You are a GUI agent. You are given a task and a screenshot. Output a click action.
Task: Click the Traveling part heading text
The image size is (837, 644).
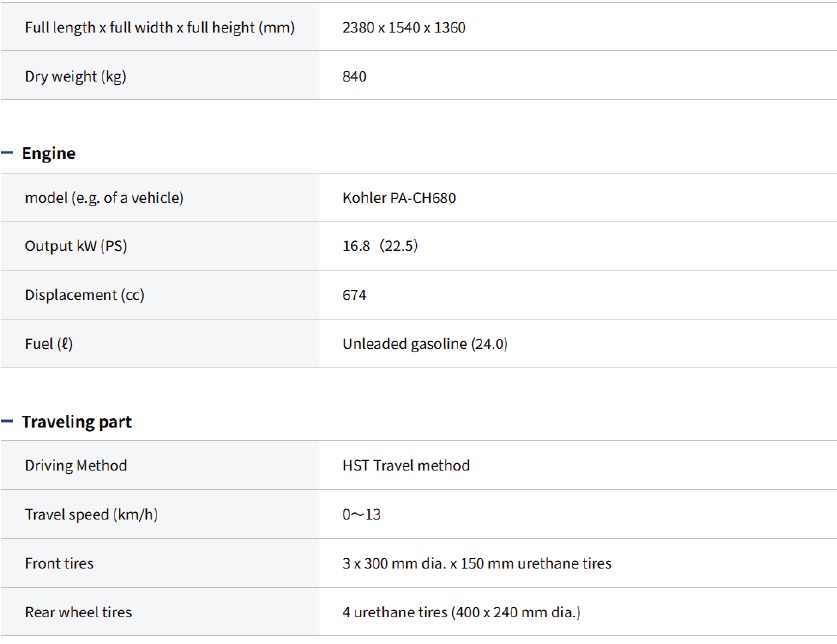[77, 422]
